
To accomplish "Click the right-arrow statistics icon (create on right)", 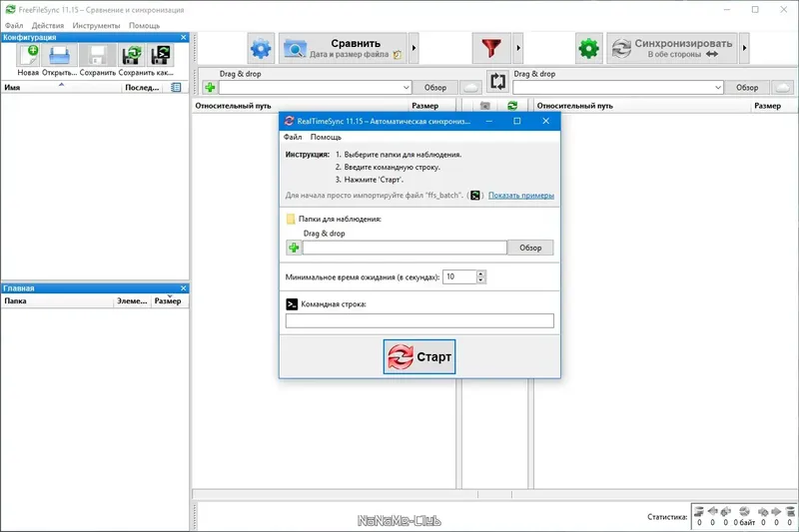I will click(776, 511).
